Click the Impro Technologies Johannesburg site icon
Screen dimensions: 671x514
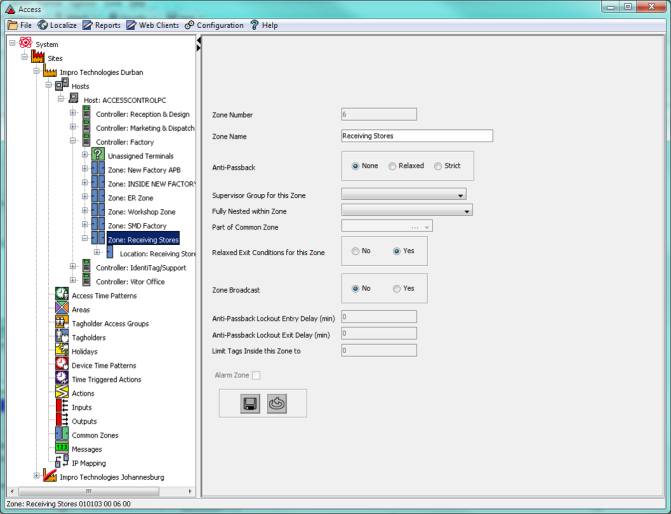[x=50, y=476]
